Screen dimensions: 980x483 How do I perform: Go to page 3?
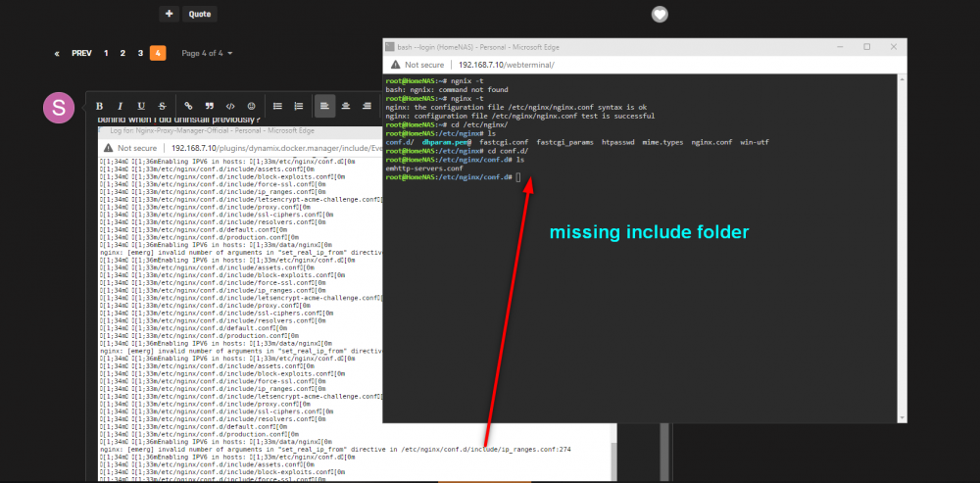140,54
